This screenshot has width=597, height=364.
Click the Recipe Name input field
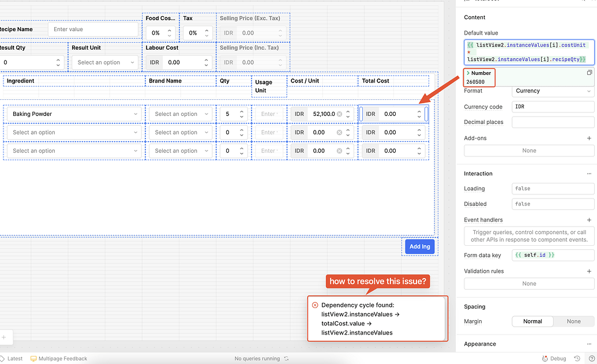(x=93, y=29)
